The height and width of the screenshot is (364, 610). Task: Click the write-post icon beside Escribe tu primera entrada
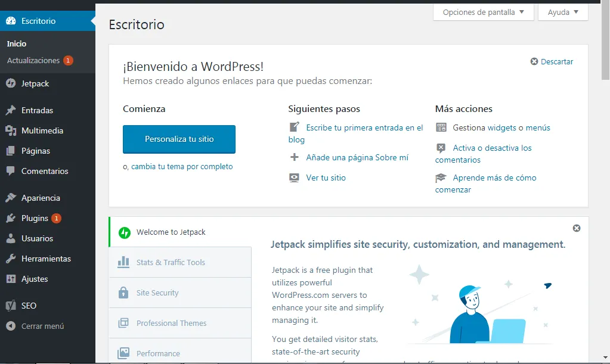tap(295, 127)
